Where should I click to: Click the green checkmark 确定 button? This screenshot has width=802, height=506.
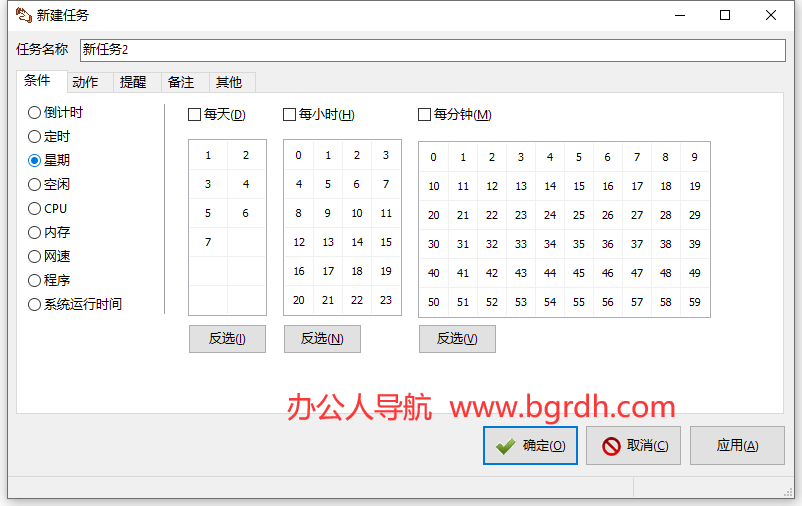click(530, 446)
